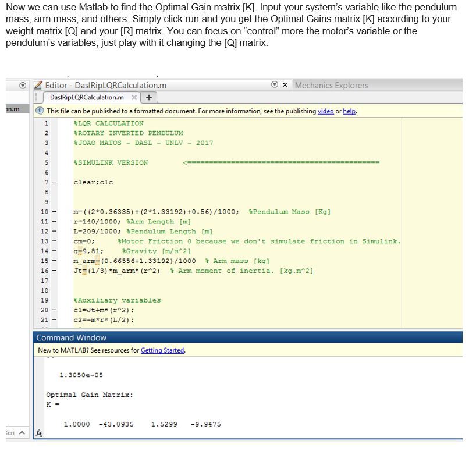Click the Editor - DaslRipLQRCalculation.m title text
476x462 pixels.
pos(106,86)
